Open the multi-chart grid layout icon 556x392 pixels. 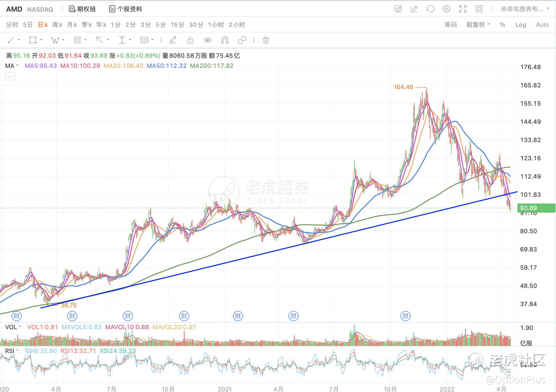point(479,9)
